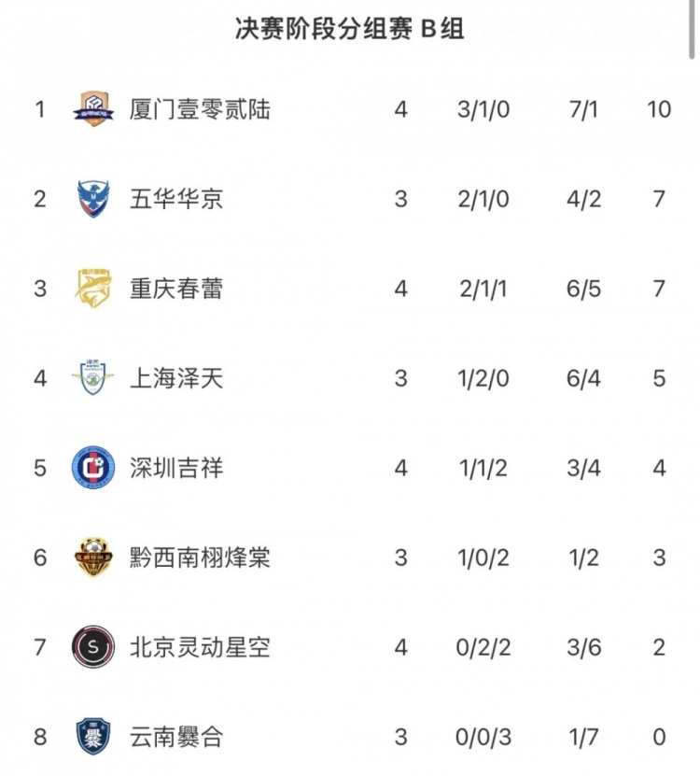This screenshot has width=700, height=776.
Task: Tap 云南爨合 team name
Action: [176, 737]
